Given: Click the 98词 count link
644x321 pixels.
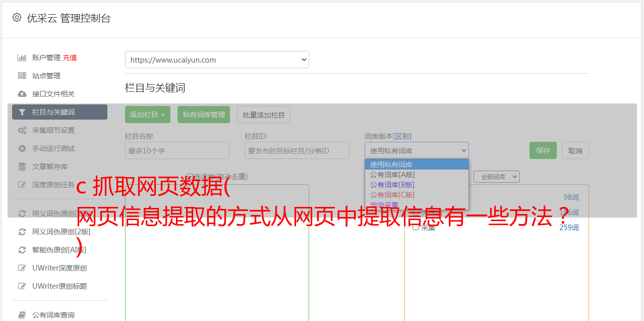Looking at the screenshot, I should point(571,197).
